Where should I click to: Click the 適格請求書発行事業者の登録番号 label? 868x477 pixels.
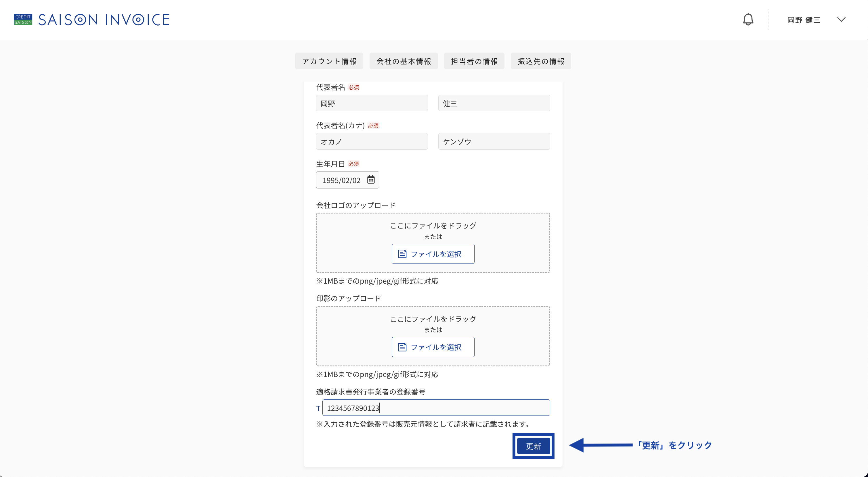click(x=371, y=392)
